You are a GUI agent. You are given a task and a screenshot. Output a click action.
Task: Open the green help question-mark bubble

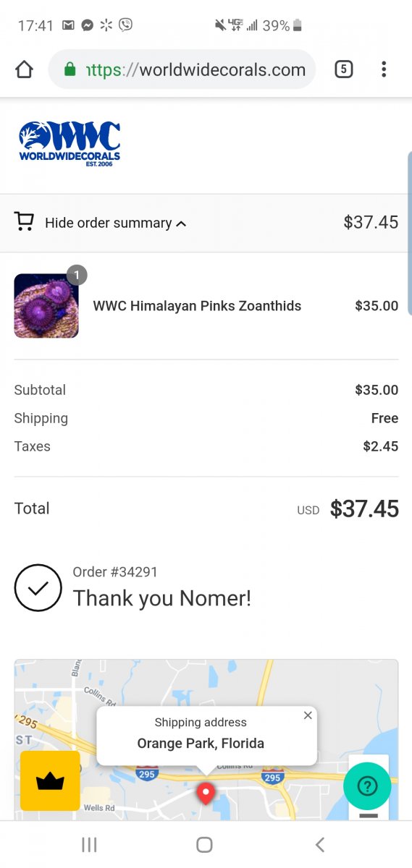coord(367,786)
